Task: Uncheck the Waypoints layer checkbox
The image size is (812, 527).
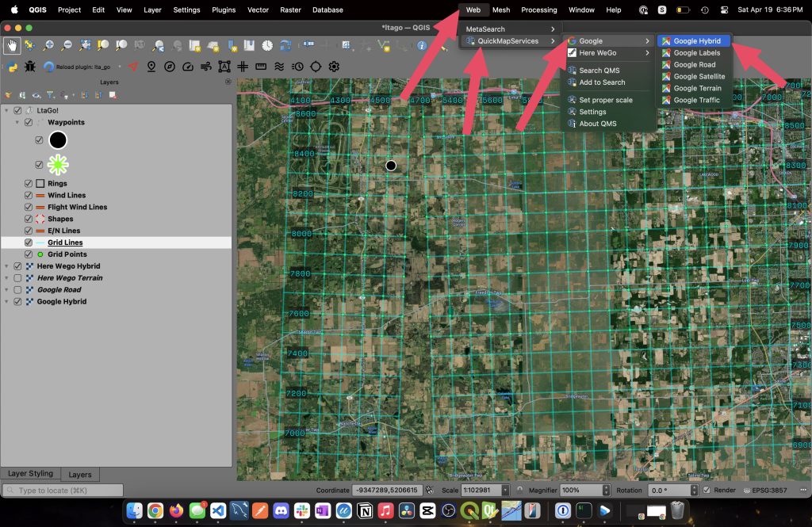Action: pyautogui.click(x=29, y=122)
